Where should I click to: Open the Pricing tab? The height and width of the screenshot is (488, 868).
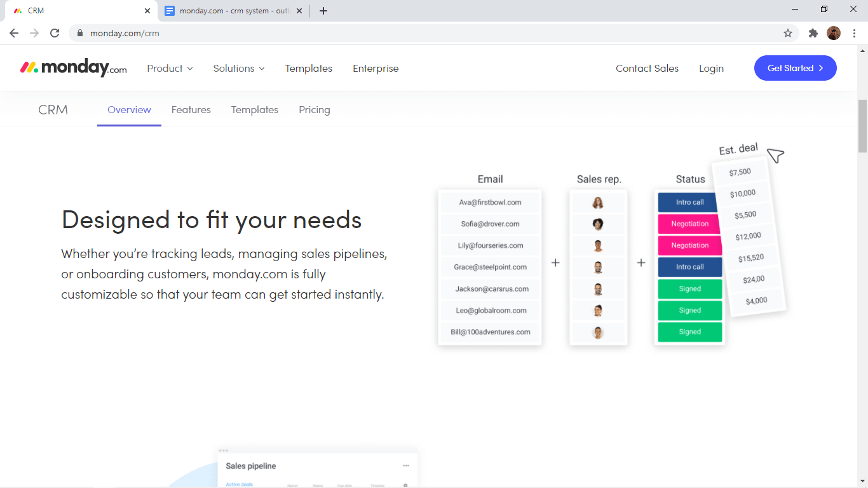click(315, 109)
